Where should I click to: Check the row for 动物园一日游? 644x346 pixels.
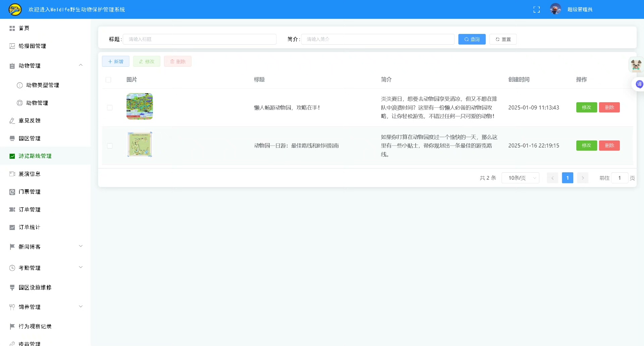pos(110,146)
